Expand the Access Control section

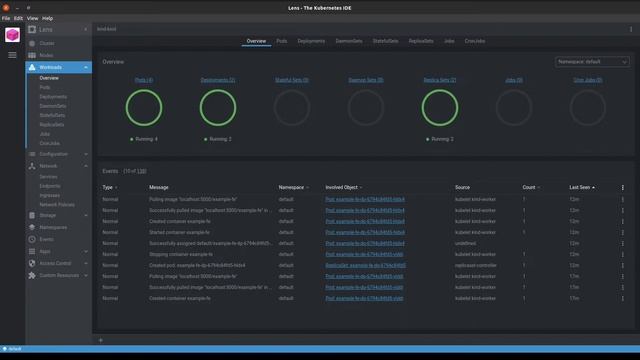[x=86, y=263]
